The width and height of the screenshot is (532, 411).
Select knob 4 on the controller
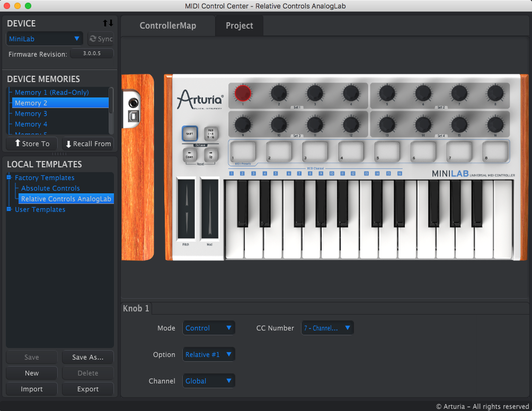(x=351, y=93)
